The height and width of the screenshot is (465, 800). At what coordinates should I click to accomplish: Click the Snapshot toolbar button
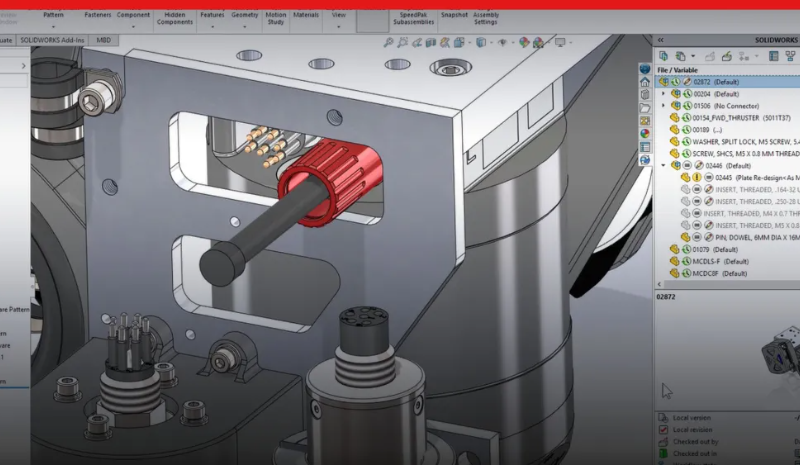(x=453, y=15)
